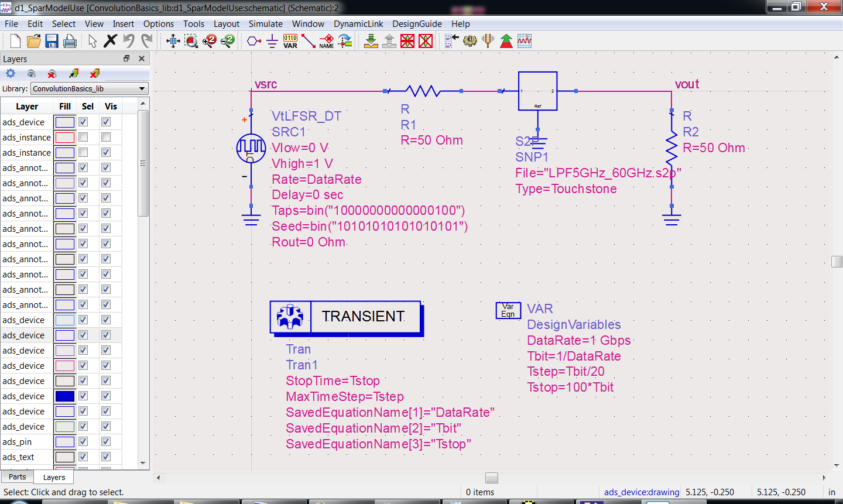Viewport: 843px width, 504px height.
Task: Open the Library dropdown ConvolutionBasics_lib
Action: [89, 88]
